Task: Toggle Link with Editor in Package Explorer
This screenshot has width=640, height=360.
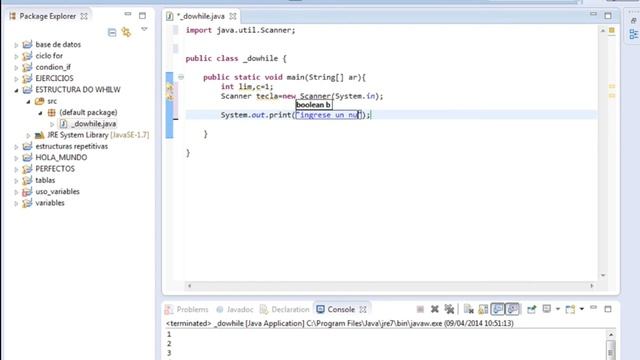Action: (126, 32)
